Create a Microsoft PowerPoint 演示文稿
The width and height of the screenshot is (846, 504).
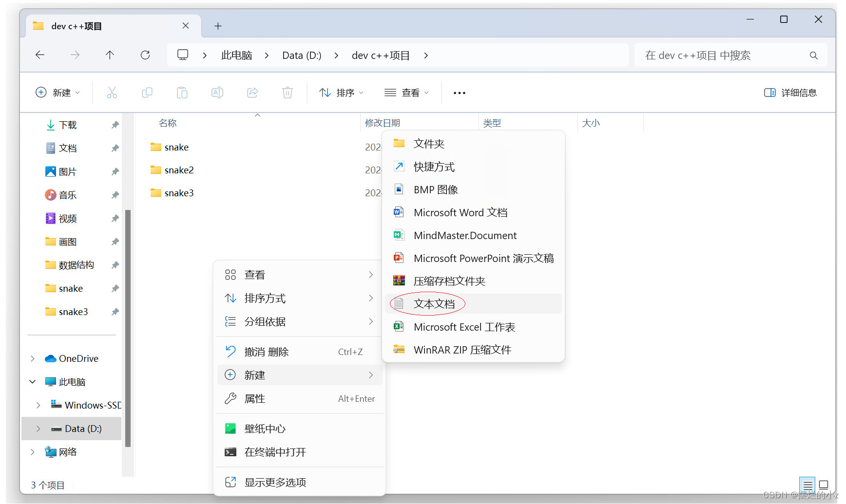point(473,258)
